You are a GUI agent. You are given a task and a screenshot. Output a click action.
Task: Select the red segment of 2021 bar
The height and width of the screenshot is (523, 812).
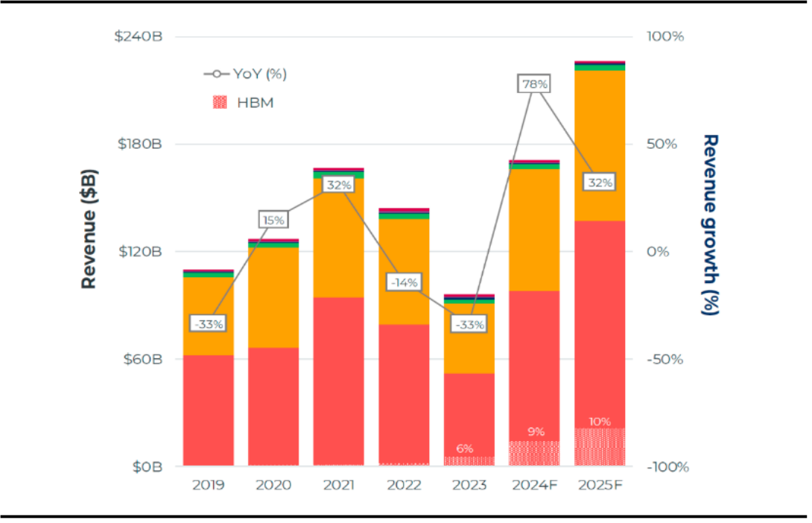339,381
